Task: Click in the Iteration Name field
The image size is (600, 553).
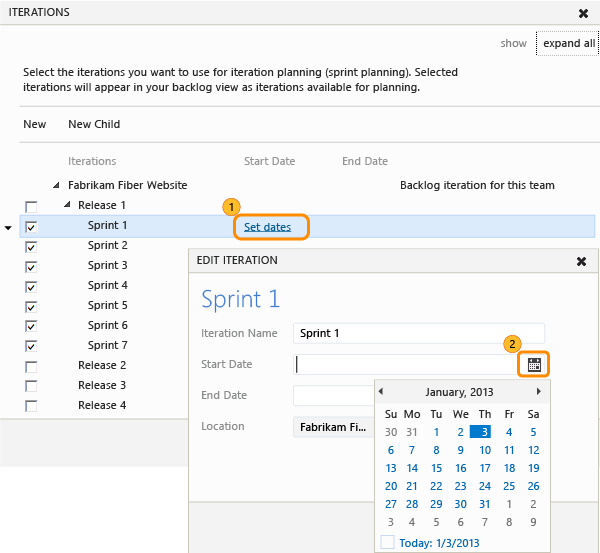Action: 419,333
